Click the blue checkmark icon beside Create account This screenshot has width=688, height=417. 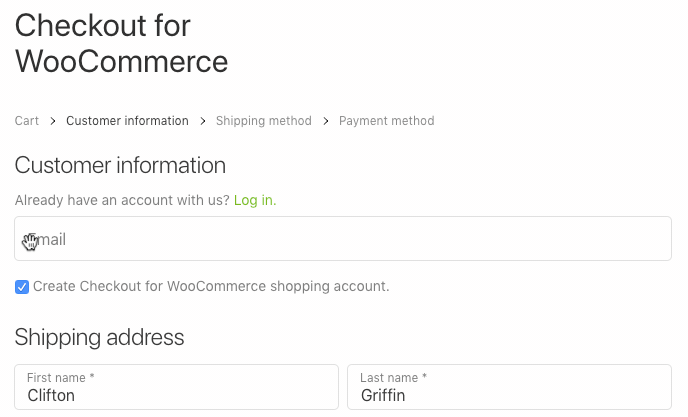click(22, 287)
